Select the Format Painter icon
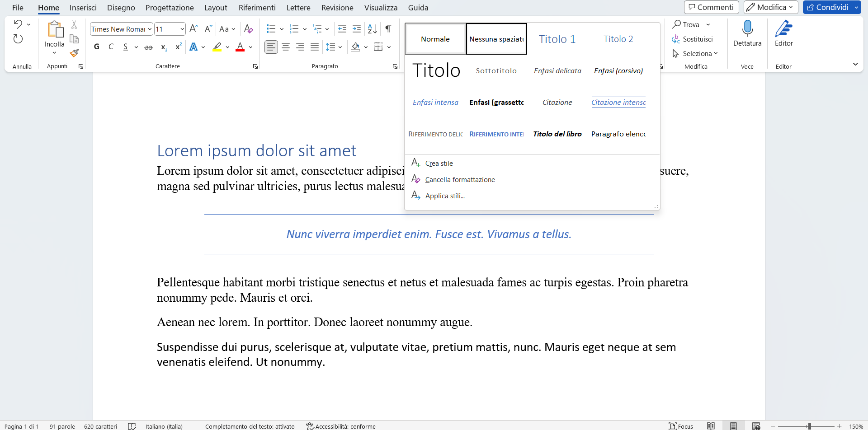The image size is (868, 430). point(74,53)
